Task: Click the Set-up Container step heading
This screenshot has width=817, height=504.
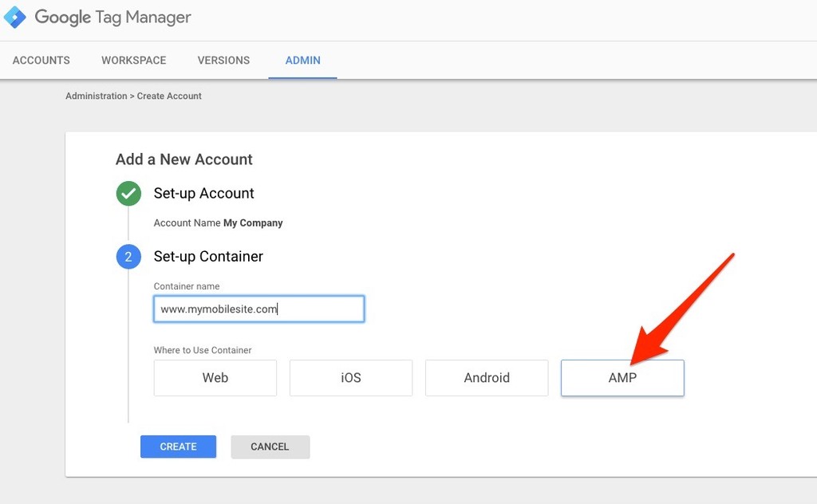Action: pos(208,257)
